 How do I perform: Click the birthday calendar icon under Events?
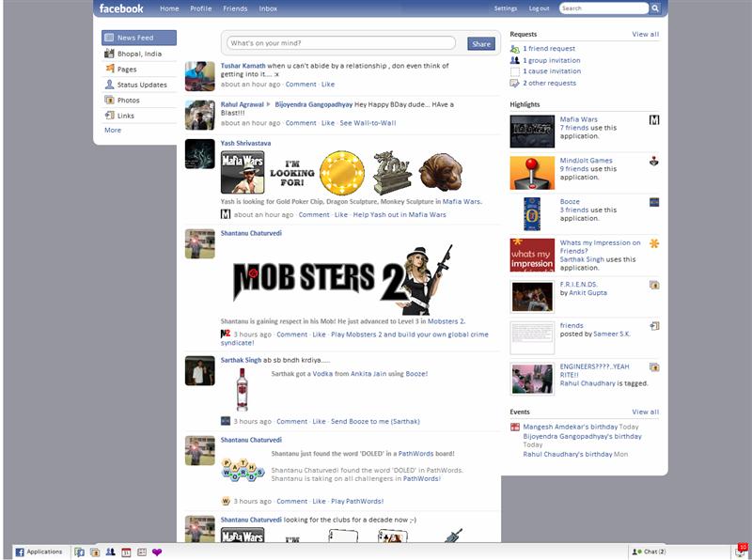[514, 427]
